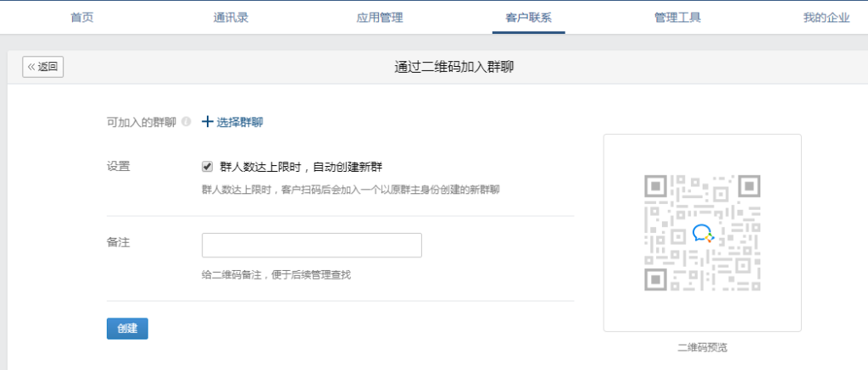Image resolution: width=868 pixels, height=370 pixels.
Task: Click the 选择群聊 link
Action: (x=232, y=122)
